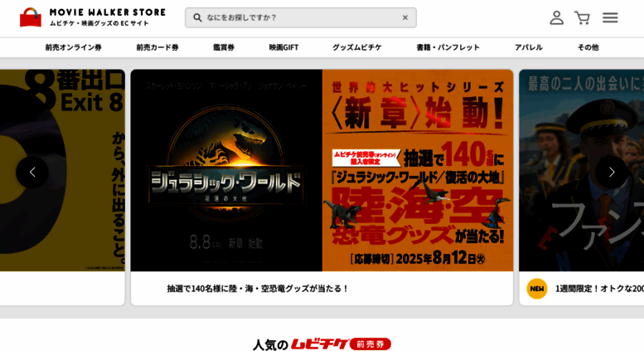Open the その他 menu
This screenshot has height=351, width=644.
(588, 47)
